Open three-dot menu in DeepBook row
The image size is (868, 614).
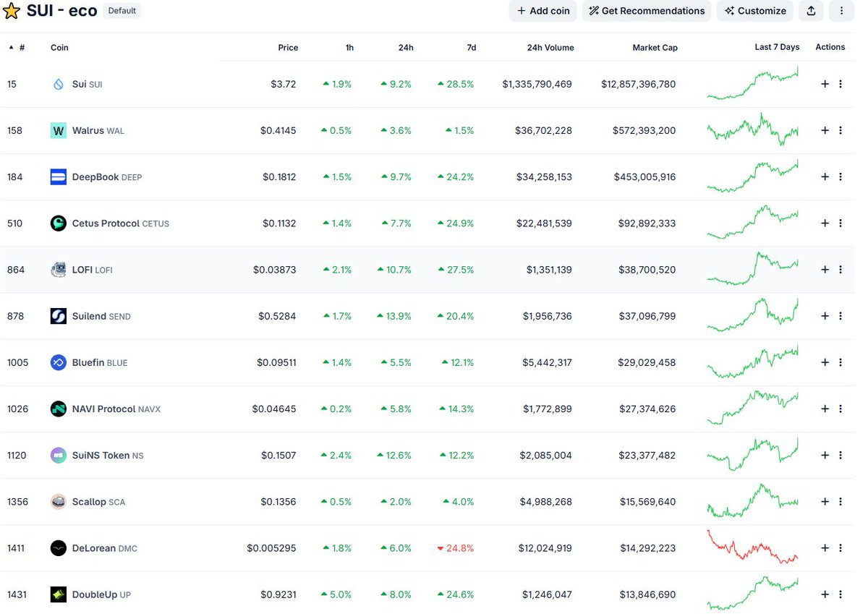tap(841, 176)
